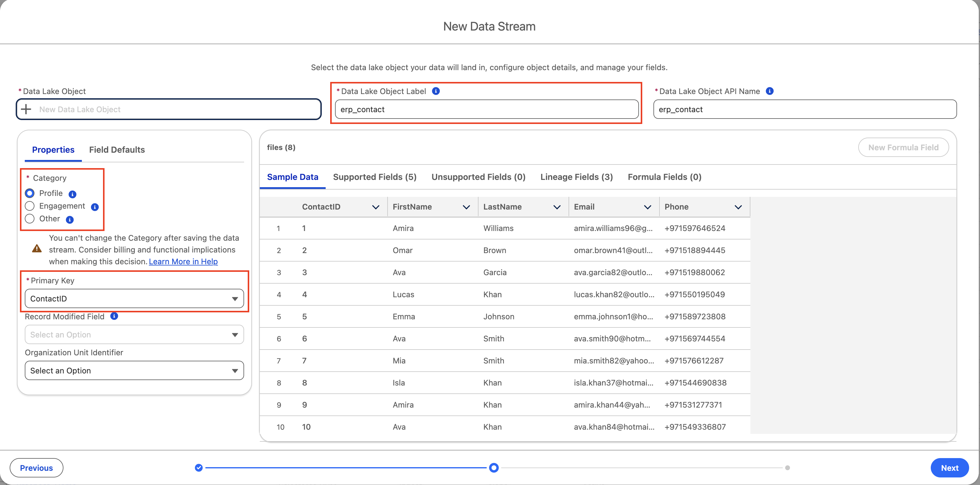
Task: Open the Record Modified Field dropdown
Action: click(x=134, y=335)
